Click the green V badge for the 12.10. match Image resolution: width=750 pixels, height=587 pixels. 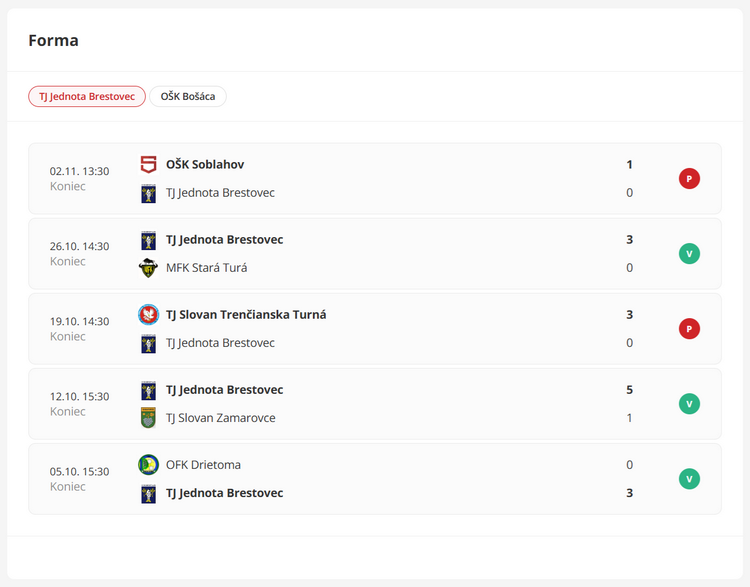click(689, 404)
